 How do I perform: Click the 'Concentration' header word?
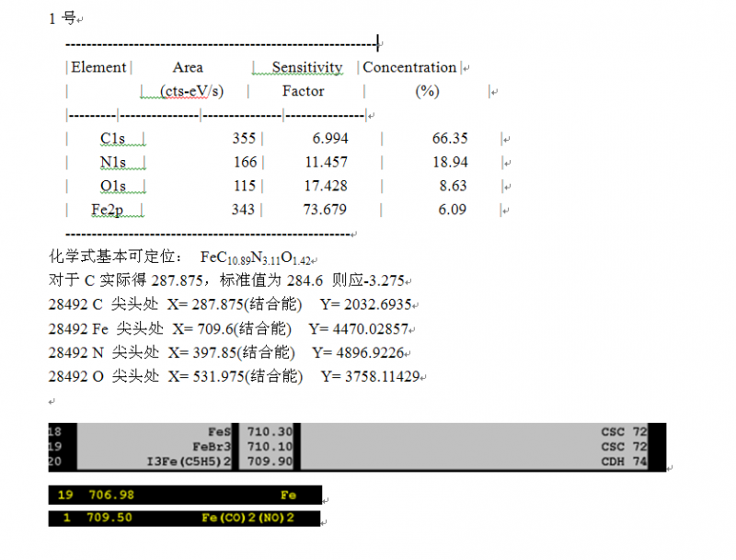(x=409, y=67)
